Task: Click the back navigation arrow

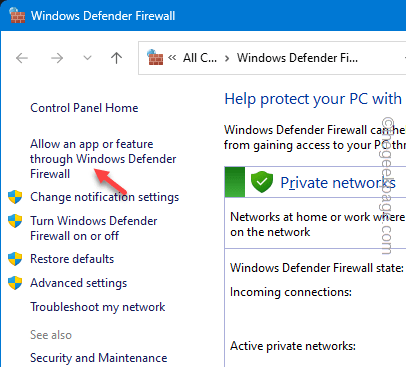Action: pos(22,58)
